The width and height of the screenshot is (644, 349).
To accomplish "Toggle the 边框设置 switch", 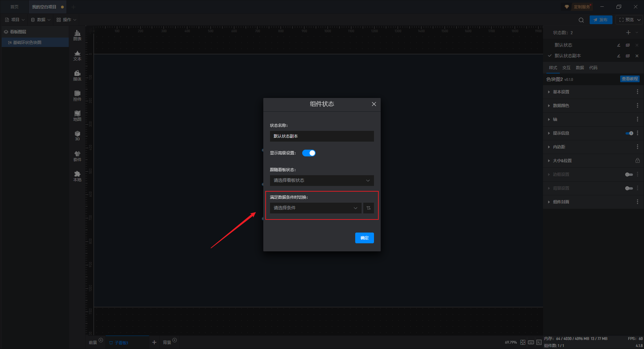I will click(629, 174).
